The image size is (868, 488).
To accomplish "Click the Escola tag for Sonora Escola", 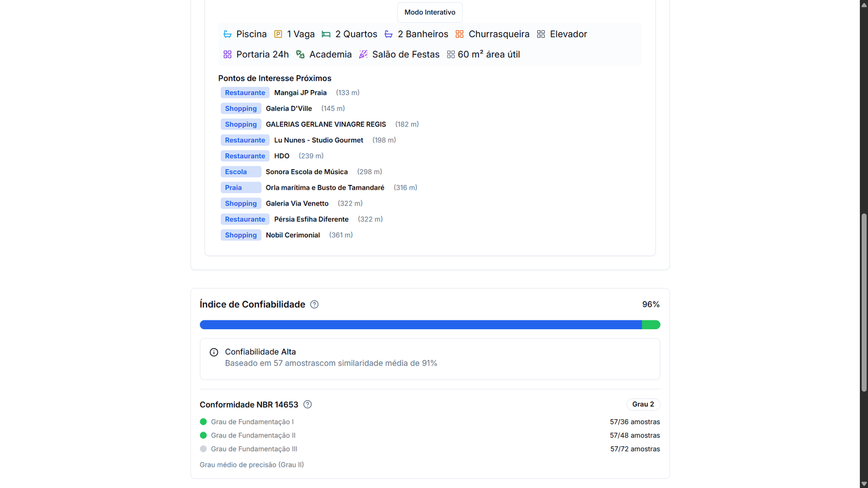I will point(240,172).
